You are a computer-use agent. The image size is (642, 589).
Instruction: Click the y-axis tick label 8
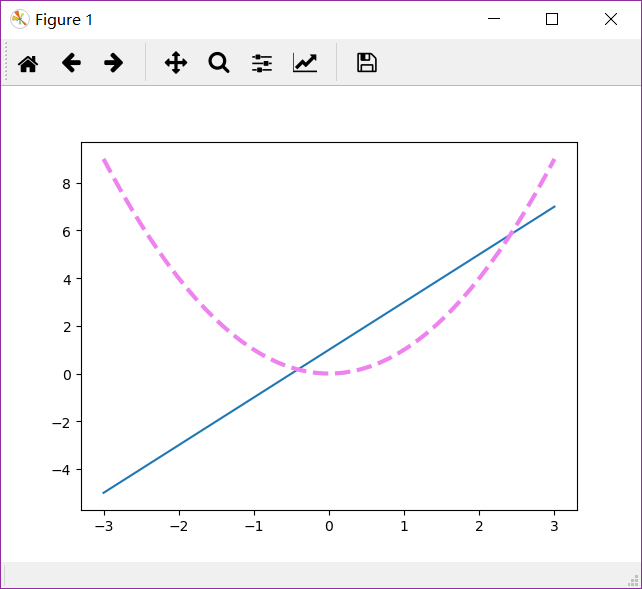67,184
